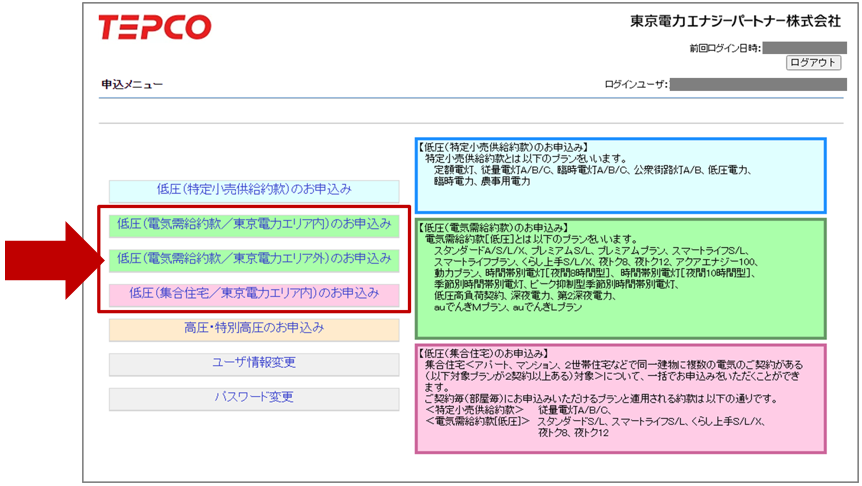The height and width of the screenshot is (486, 862).
Task: Click 【低圧(電気需給約款)のお申込み】 description heading
Action: (493, 228)
